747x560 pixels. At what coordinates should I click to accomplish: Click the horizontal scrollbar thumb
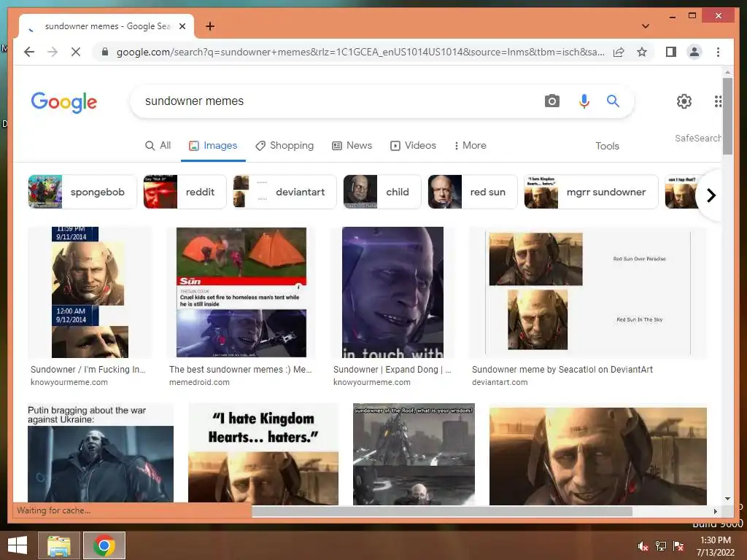coord(442,511)
